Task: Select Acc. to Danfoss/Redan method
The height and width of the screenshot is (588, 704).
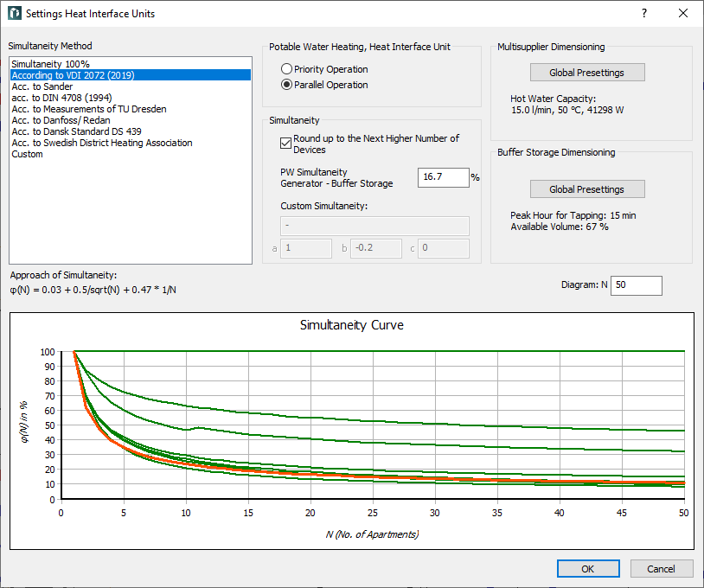Action: click(x=131, y=120)
